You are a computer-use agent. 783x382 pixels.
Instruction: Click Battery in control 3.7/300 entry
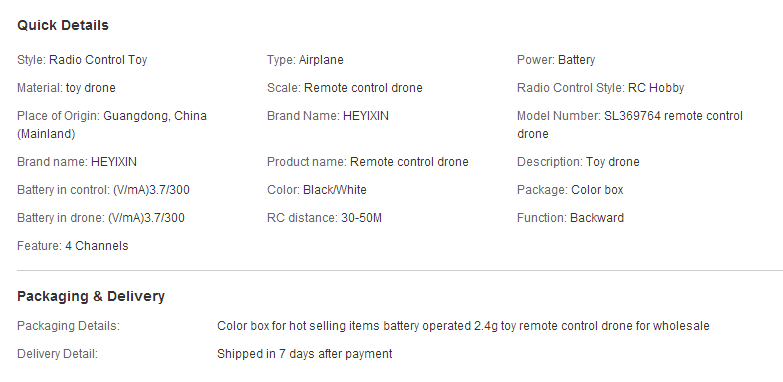click(103, 190)
